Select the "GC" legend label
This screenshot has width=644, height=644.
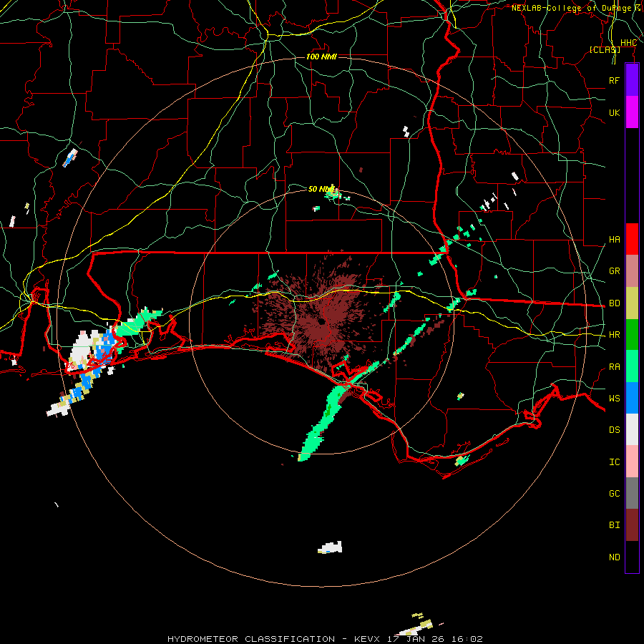tap(614, 493)
